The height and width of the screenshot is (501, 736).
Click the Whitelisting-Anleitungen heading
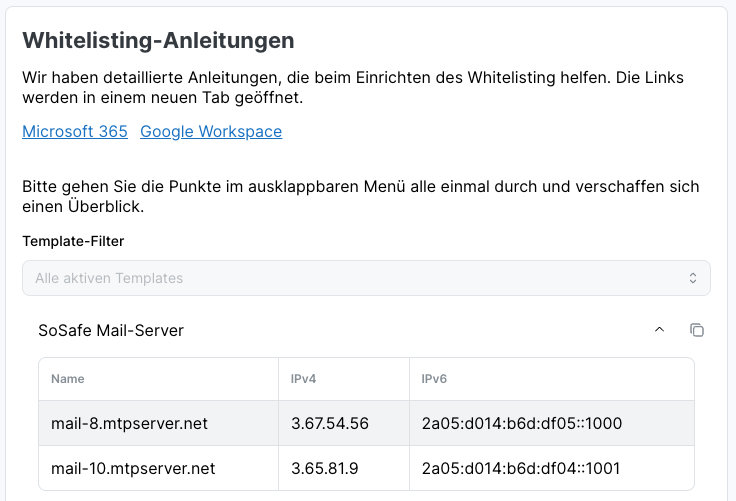(158, 41)
